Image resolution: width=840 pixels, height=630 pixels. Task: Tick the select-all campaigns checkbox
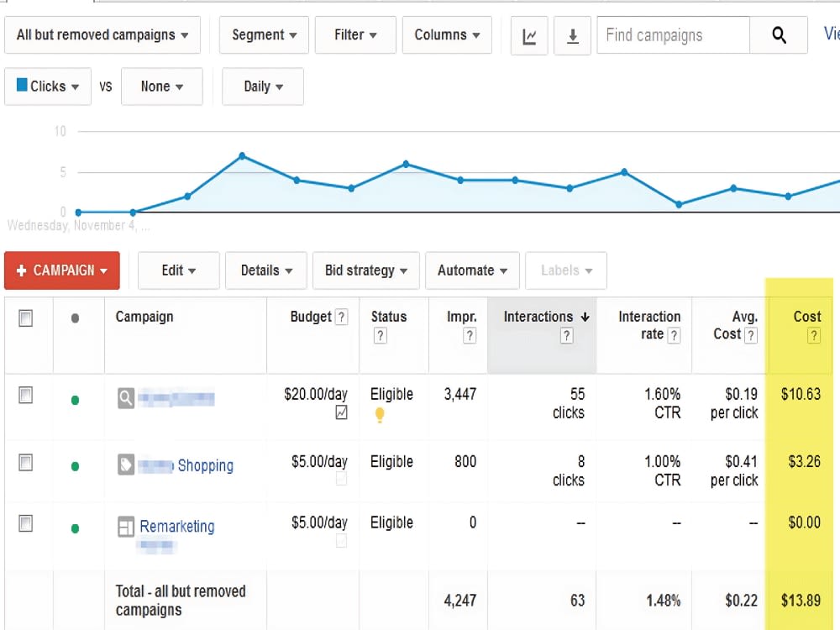[x=26, y=318]
